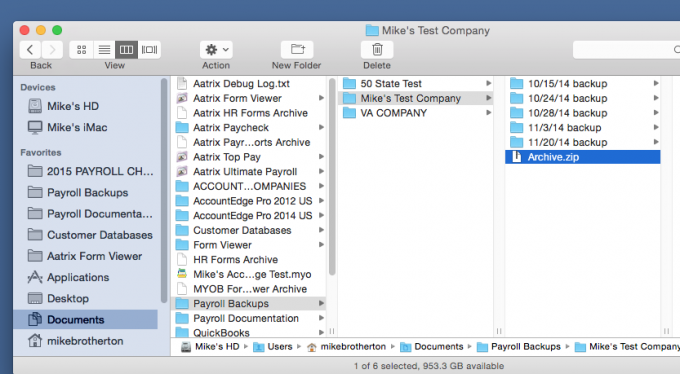Viewport: 680px width, 374px height.
Task: Go forward with the forward arrow
Action: click(x=52, y=50)
